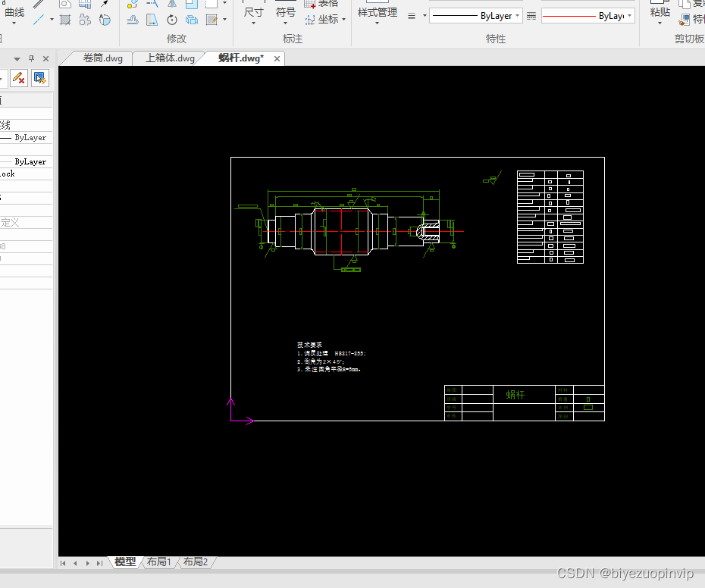Click the linetype pattern icon
The image size is (705, 588).
pos(531,16)
